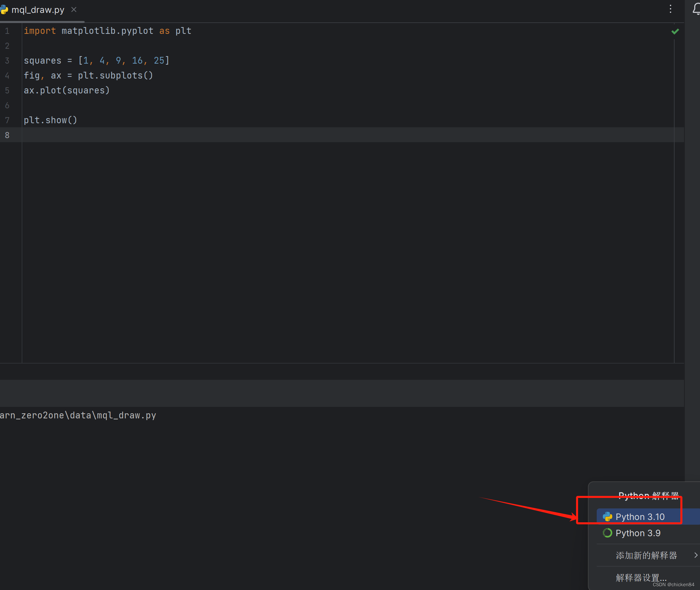
Task: Open 解释器设置 from the interpreter popup
Action: pos(640,577)
